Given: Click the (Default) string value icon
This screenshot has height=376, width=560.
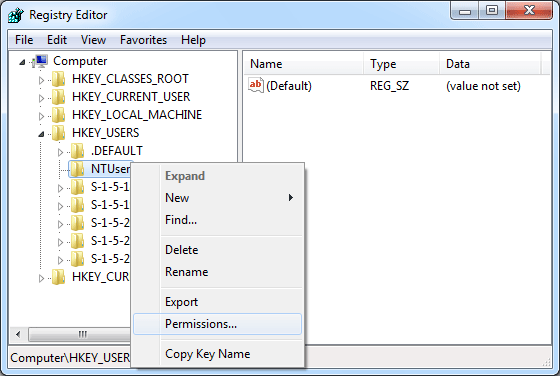Looking at the screenshot, I should point(256,85).
